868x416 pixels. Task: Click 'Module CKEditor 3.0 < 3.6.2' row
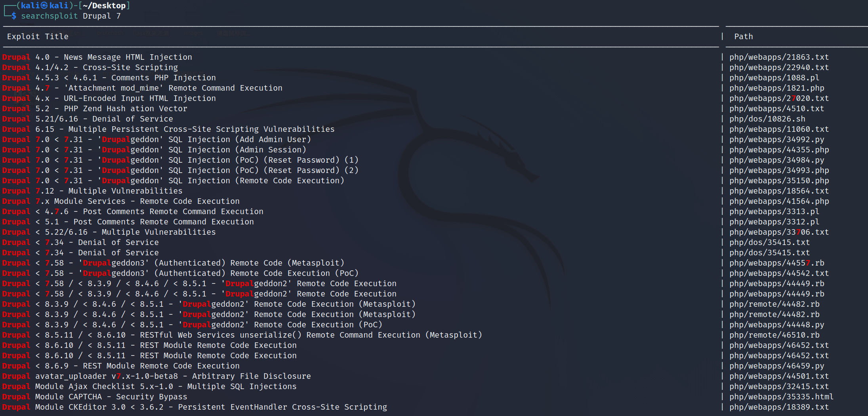click(x=195, y=407)
